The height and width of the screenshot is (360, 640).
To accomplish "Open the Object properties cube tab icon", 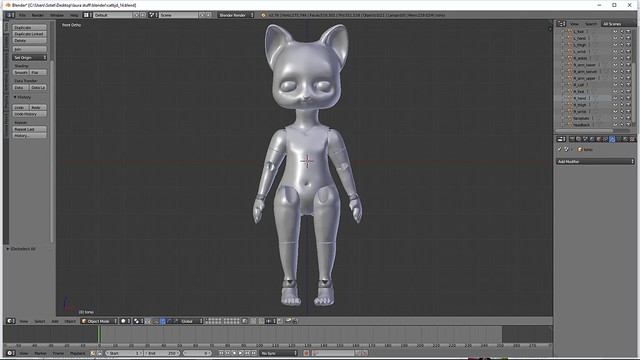I will pos(599,139).
